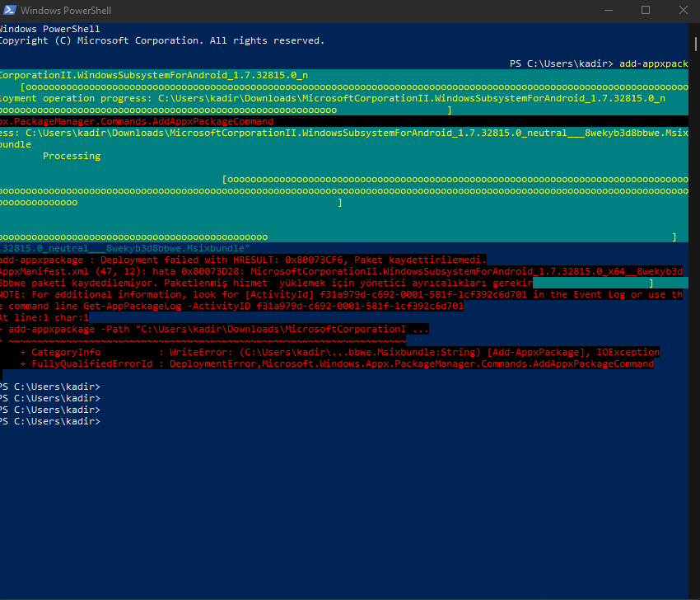The image size is (700, 600).
Task: Click the first empty 'PS C:\Users\kadir>' prompt after error
Action: (50, 387)
